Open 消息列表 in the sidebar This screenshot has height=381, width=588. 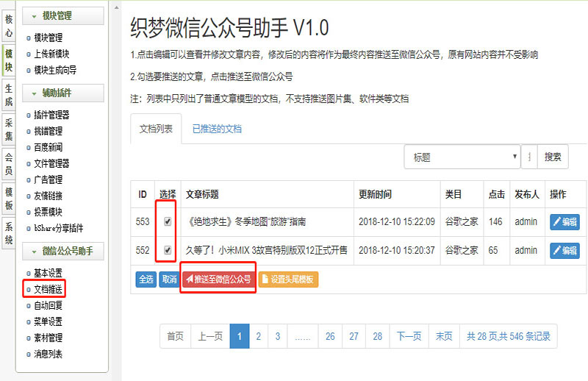click(48, 354)
